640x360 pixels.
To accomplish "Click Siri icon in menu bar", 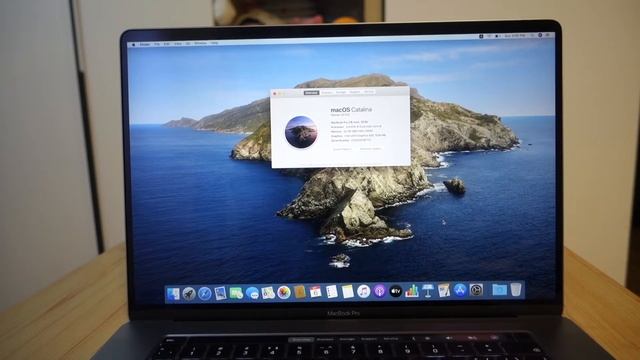I will click(x=540, y=36).
